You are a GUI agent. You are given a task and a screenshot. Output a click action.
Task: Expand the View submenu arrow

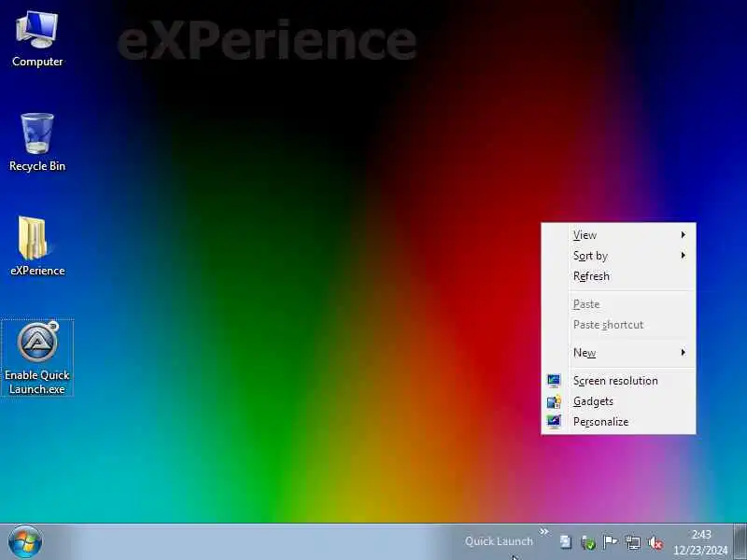(x=684, y=235)
